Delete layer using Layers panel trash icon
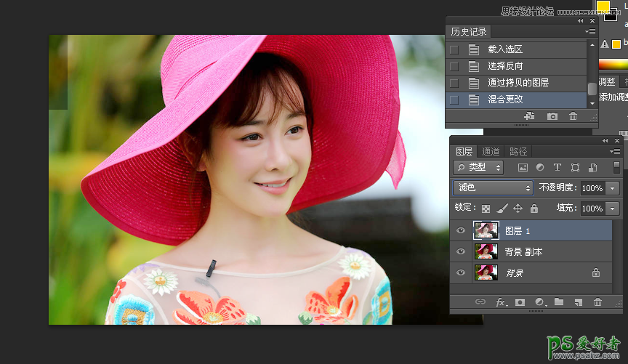 click(598, 302)
